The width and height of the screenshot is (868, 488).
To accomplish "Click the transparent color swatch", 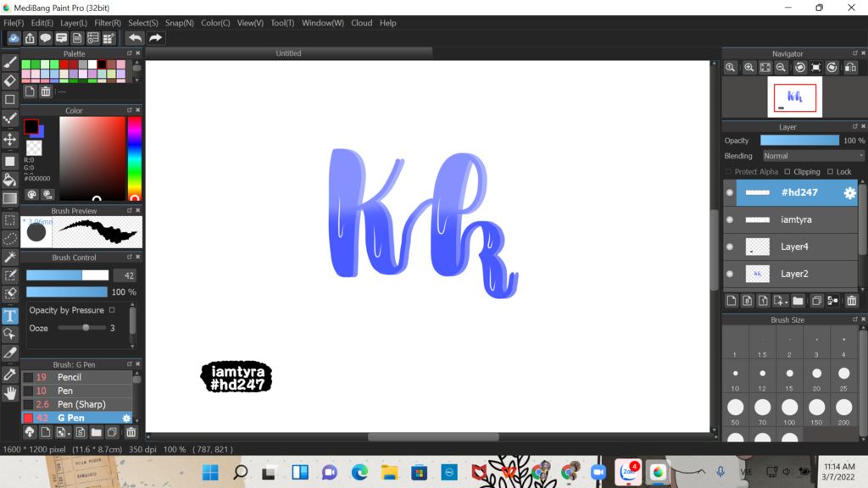I will pos(34,147).
